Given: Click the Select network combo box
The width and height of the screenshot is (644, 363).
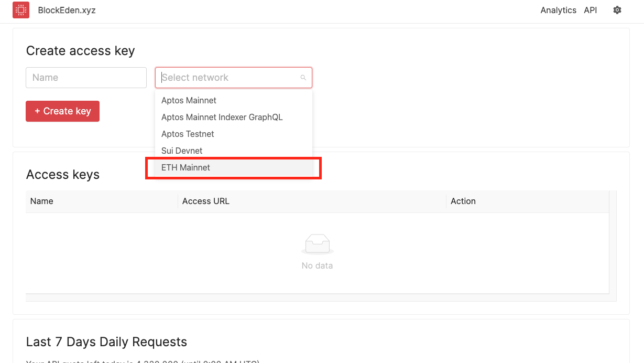Looking at the screenshot, I should click(230, 78).
